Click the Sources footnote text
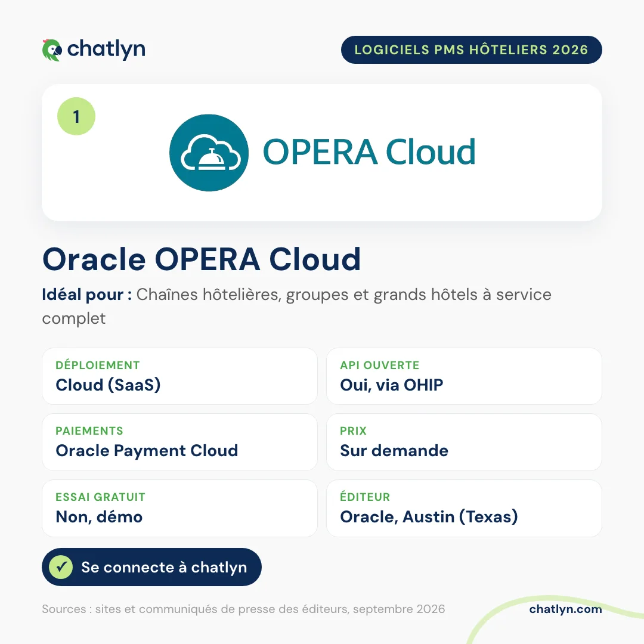Viewport: 644px width, 644px height. (x=243, y=609)
